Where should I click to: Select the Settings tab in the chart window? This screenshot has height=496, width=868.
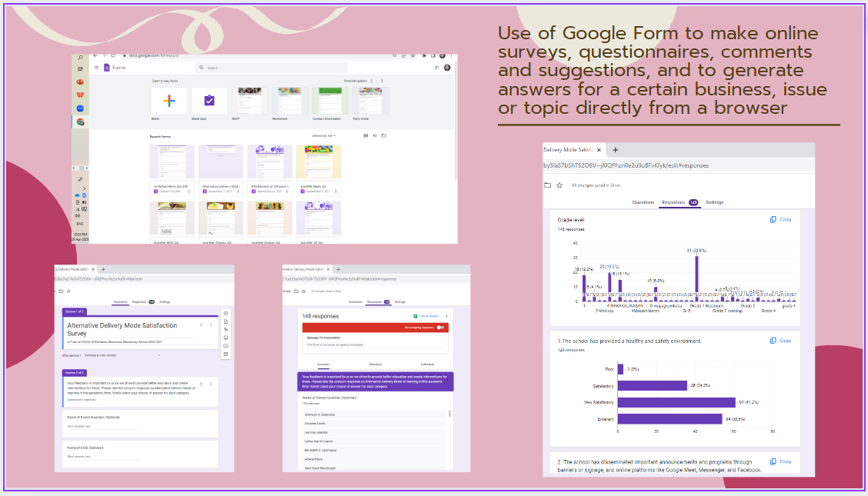(715, 202)
